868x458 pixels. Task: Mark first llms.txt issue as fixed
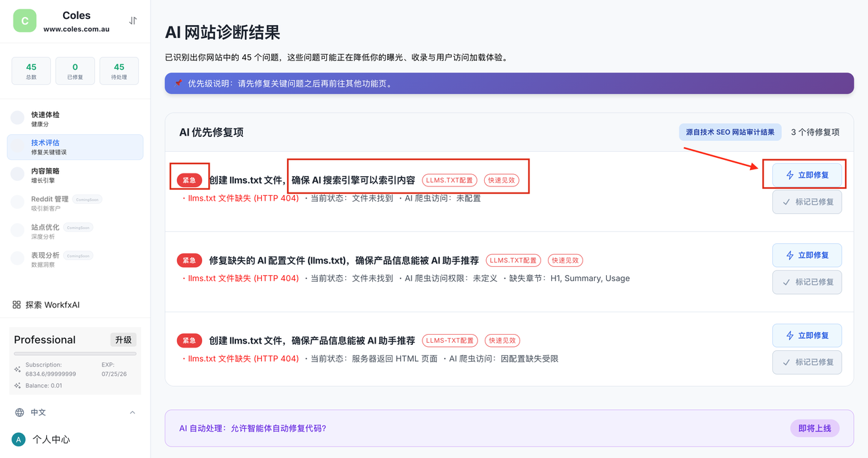coord(807,202)
